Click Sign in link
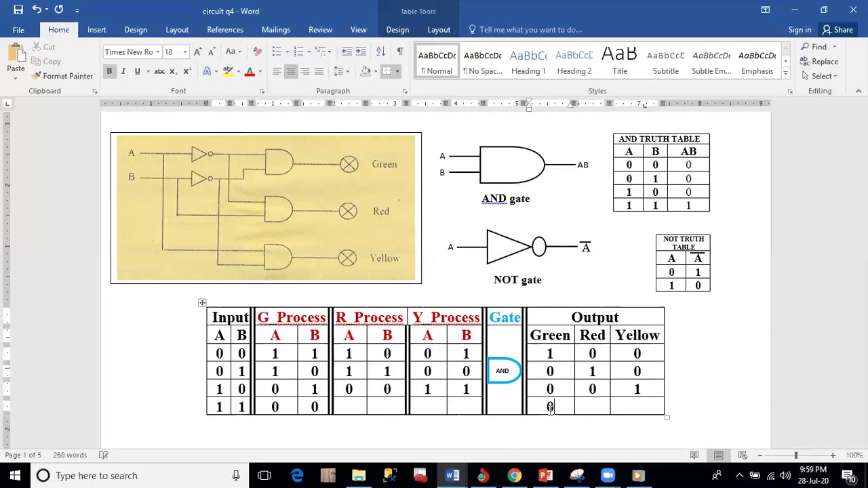Screen dimensions: 868x488 (800, 30)
